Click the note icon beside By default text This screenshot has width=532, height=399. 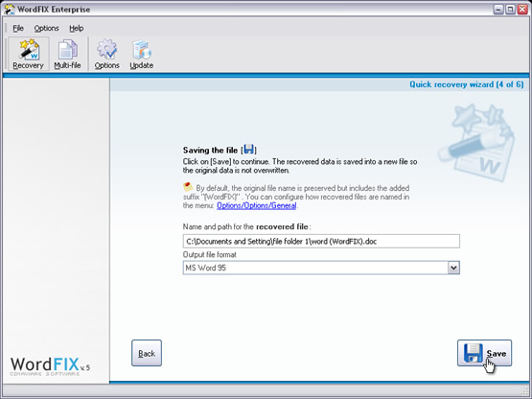click(x=188, y=187)
